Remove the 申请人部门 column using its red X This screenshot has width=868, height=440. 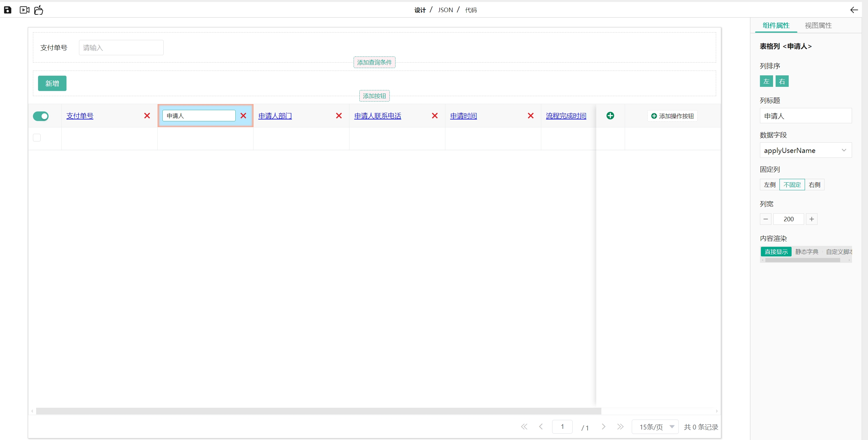(x=339, y=116)
